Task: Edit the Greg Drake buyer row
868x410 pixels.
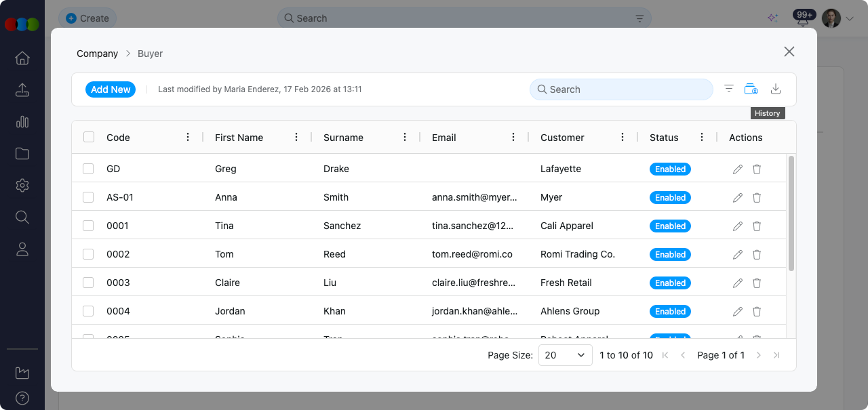Action: tap(738, 169)
